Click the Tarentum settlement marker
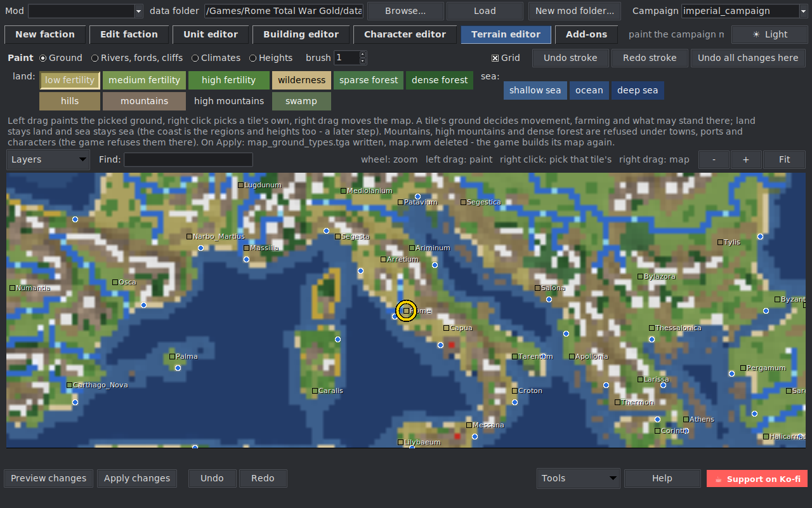 pos(514,356)
